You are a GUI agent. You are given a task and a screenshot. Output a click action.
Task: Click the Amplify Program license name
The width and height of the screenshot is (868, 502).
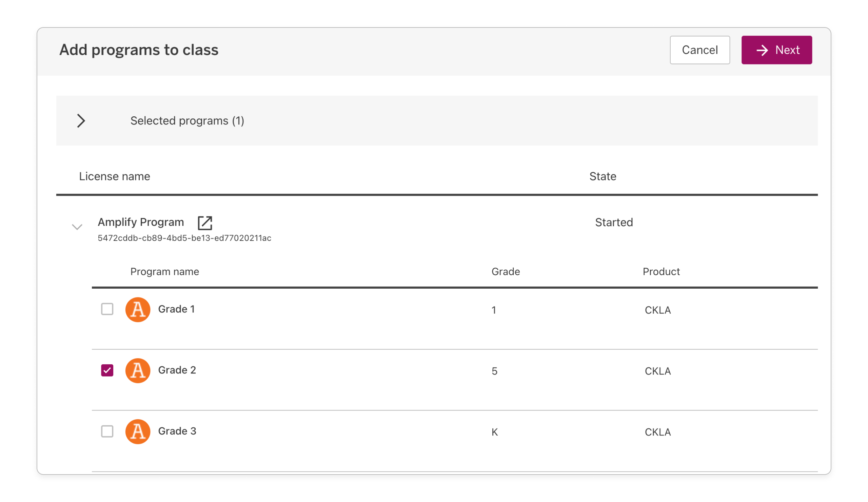point(140,222)
